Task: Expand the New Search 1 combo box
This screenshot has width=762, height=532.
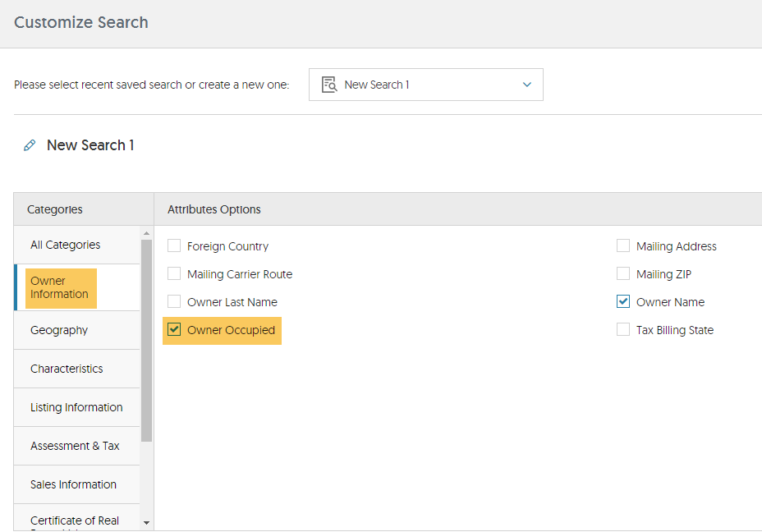Action: click(425, 85)
